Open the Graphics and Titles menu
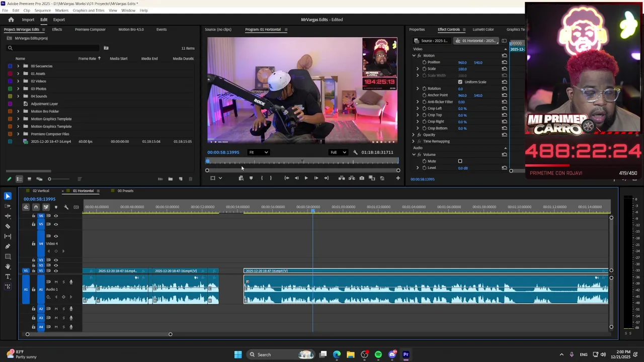 coord(89,11)
